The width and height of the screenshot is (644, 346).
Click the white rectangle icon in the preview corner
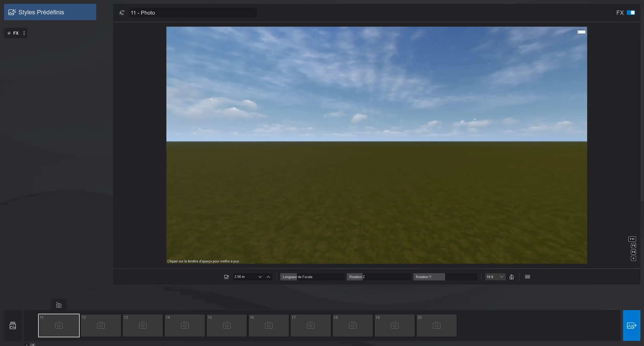(x=581, y=31)
